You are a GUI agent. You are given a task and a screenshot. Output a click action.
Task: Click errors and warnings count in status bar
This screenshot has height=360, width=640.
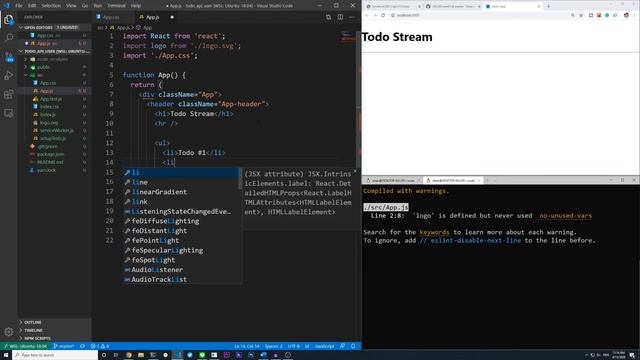[x=100, y=346]
